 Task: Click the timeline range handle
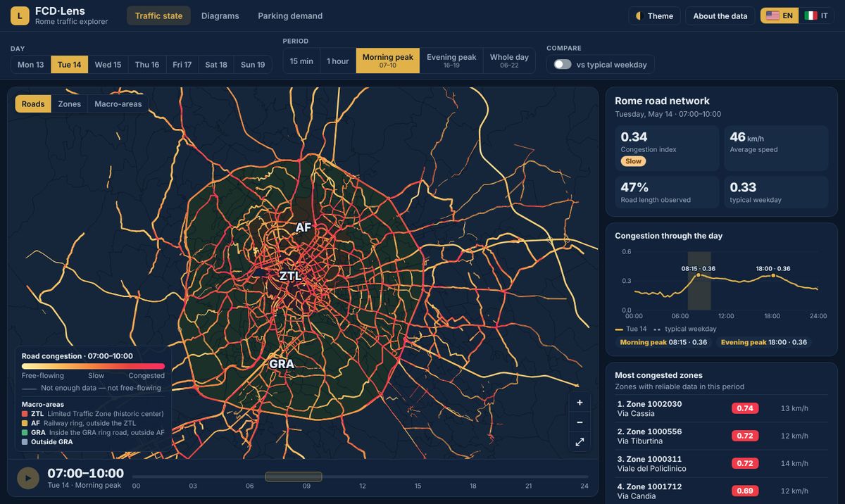[x=294, y=477]
